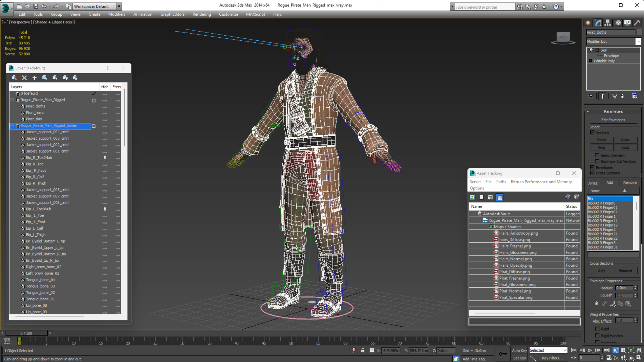Click Create New Layer icon in Layer dialog
644x362 pixels.
click(x=14, y=78)
